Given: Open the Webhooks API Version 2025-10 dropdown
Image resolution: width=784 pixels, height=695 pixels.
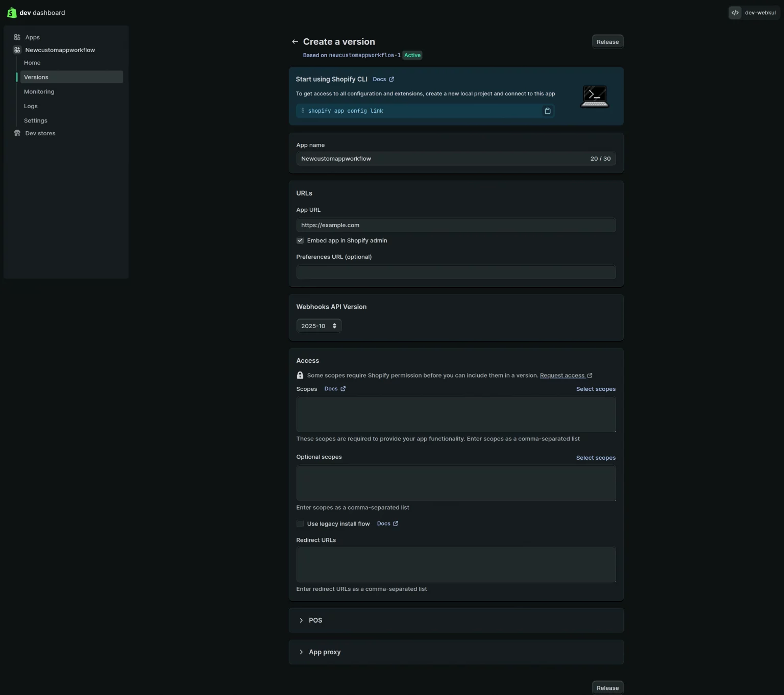Looking at the screenshot, I should coord(319,326).
